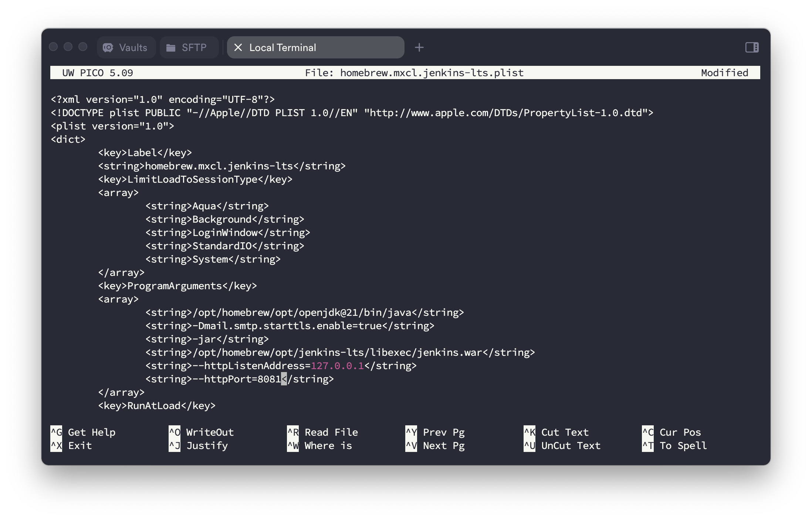The width and height of the screenshot is (812, 520).
Task: Click the ^T To Spell shortcut
Action: (675, 446)
